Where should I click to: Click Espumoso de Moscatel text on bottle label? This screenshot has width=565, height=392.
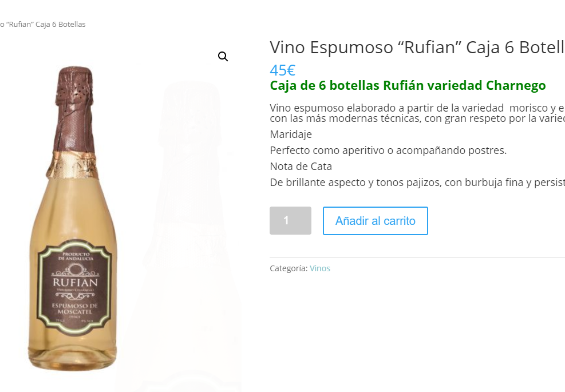(75, 308)
